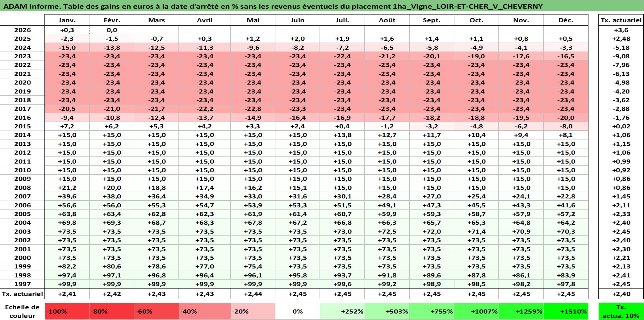
Task: Select the 2007 Janv. cell showing +39,6
Action: (x=67, y=196)
